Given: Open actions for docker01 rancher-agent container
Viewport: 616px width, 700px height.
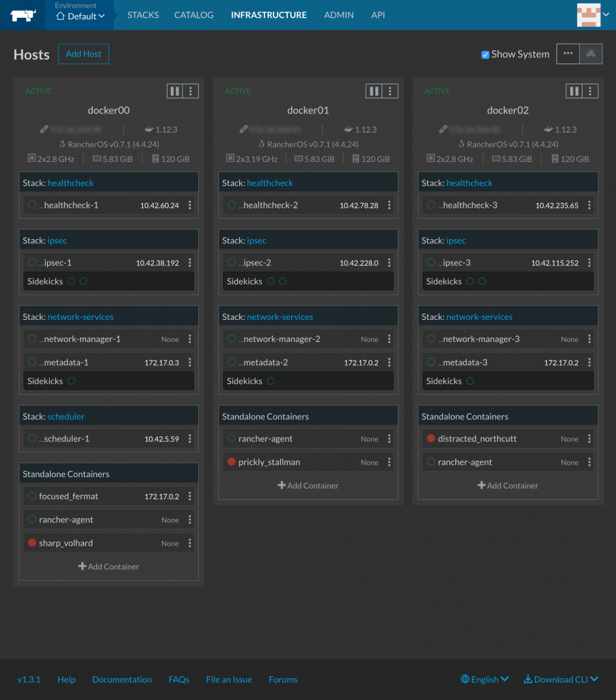Looking at the screenshot, I should tap(389, 439).
